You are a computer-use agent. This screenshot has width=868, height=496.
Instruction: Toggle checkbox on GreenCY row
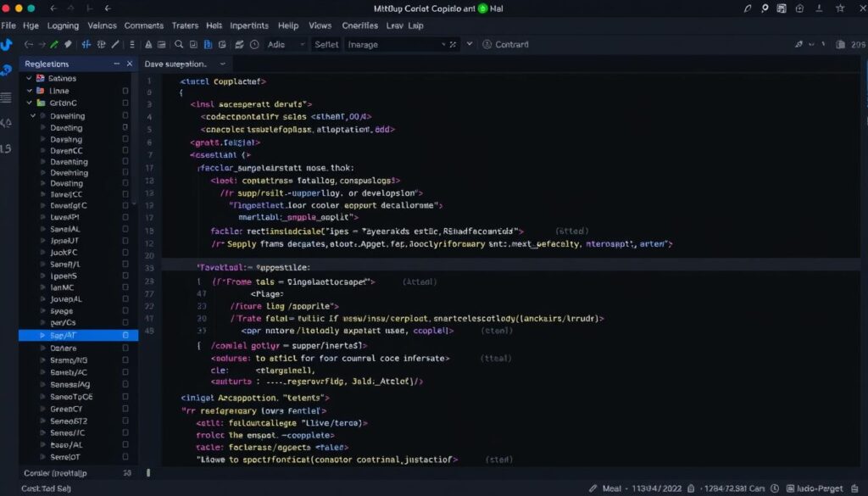click(x=125, y=409)
